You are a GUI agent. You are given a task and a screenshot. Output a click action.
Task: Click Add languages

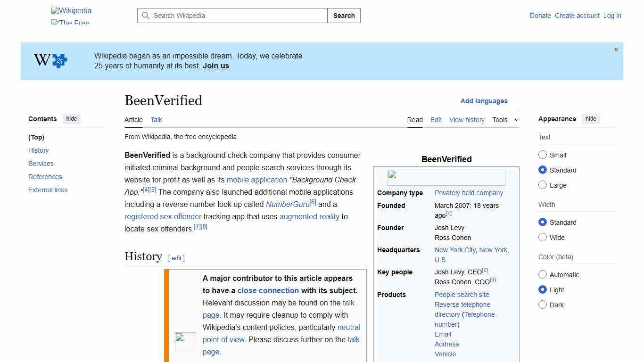(x=484, y=101)
